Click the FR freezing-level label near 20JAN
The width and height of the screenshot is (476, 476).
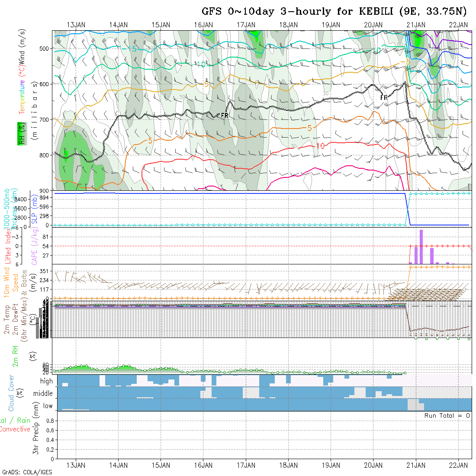click(x=384, y=98)
